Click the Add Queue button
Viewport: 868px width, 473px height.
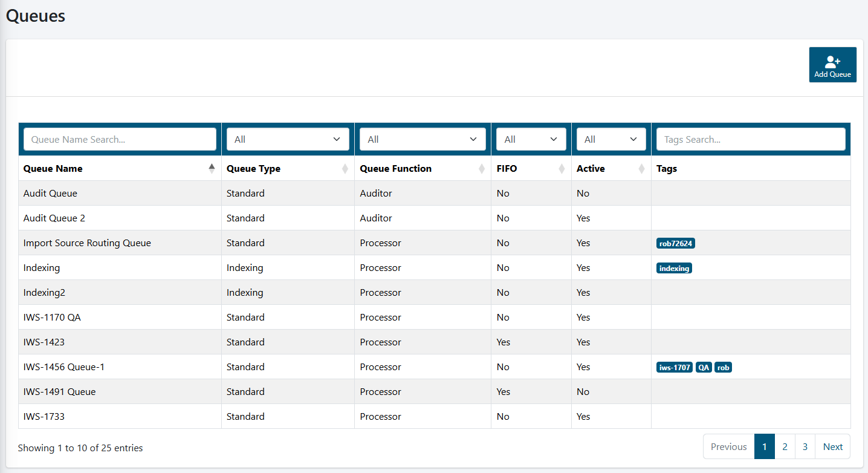coord(832,65)
